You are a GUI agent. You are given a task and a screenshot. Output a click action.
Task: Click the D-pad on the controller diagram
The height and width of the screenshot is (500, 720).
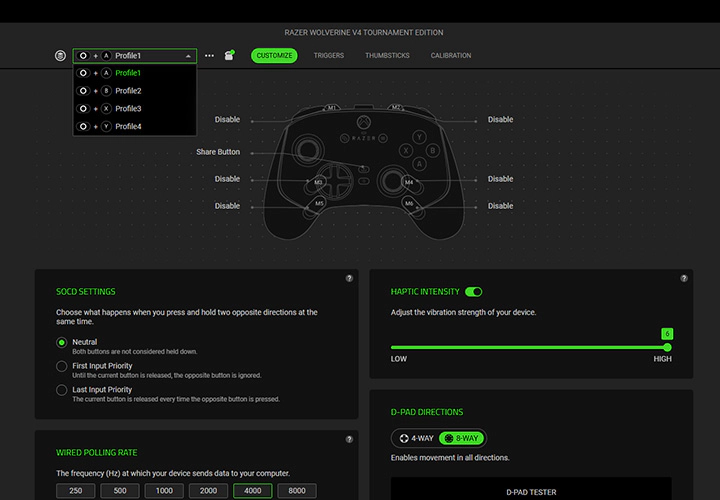(337, 180)
